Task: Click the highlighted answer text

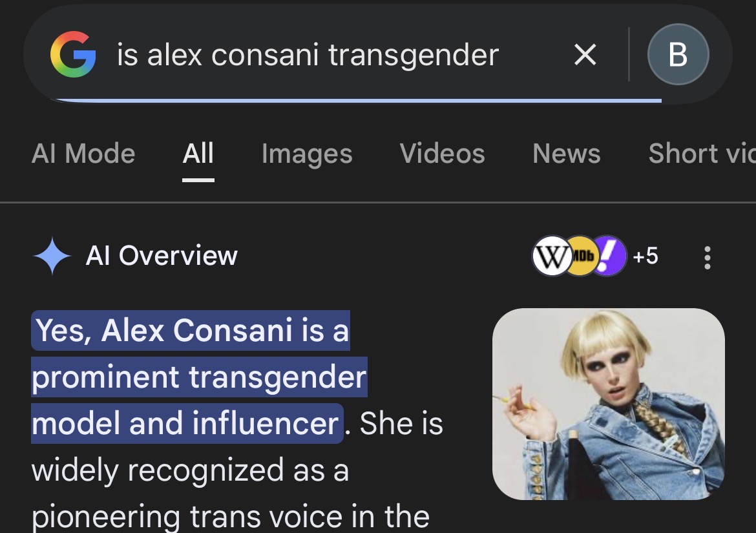Action: [194, 377]
